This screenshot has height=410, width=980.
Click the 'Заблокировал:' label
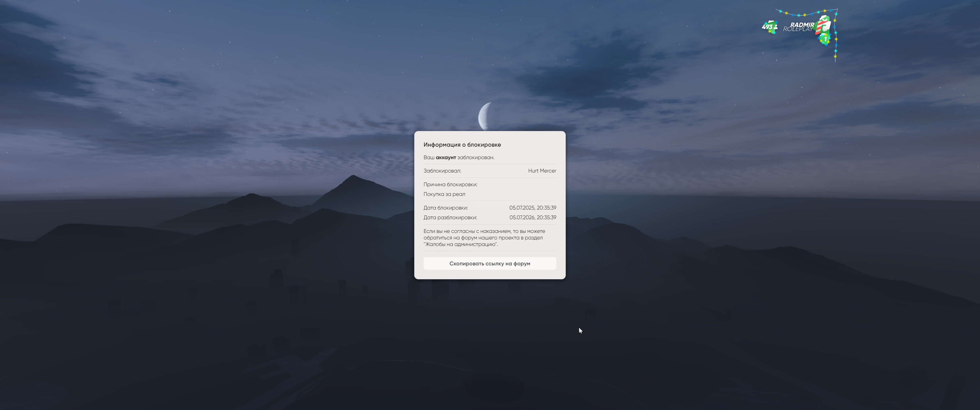[x=442, y=171]
